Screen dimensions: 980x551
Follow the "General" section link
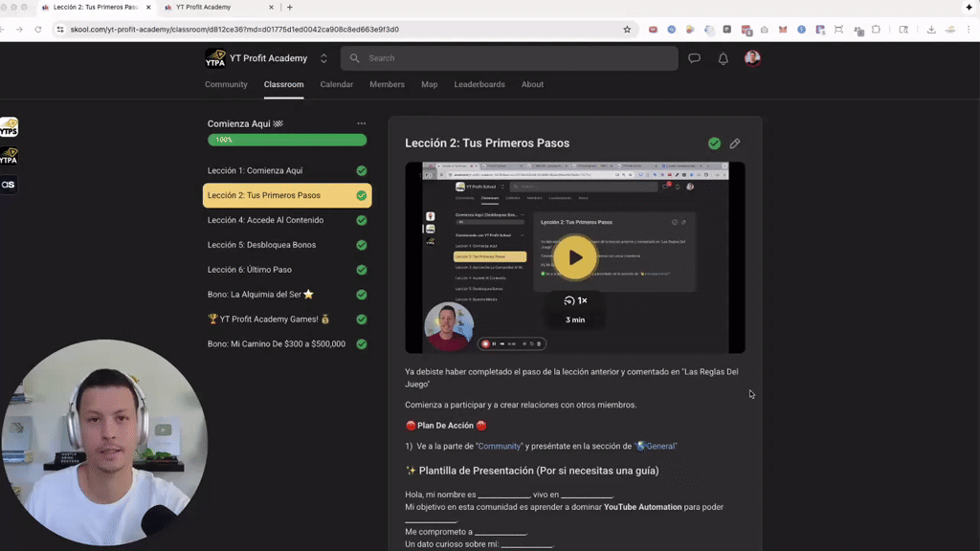tap(657, 446)
